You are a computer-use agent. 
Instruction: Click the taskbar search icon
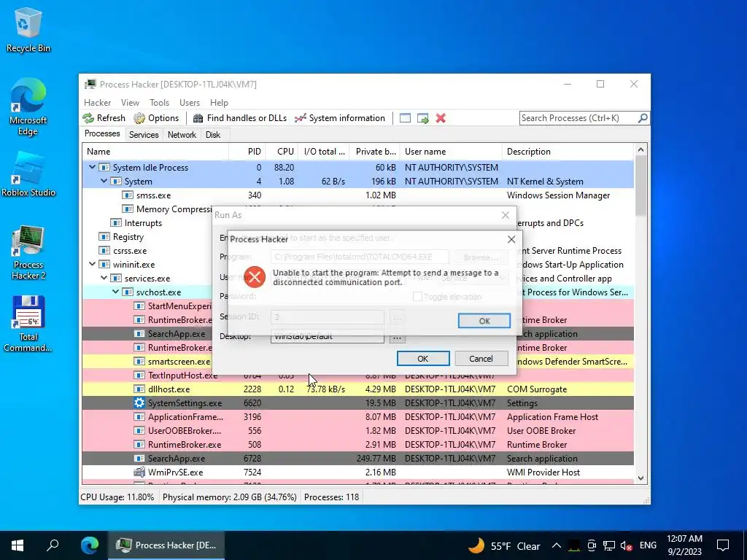53,545
